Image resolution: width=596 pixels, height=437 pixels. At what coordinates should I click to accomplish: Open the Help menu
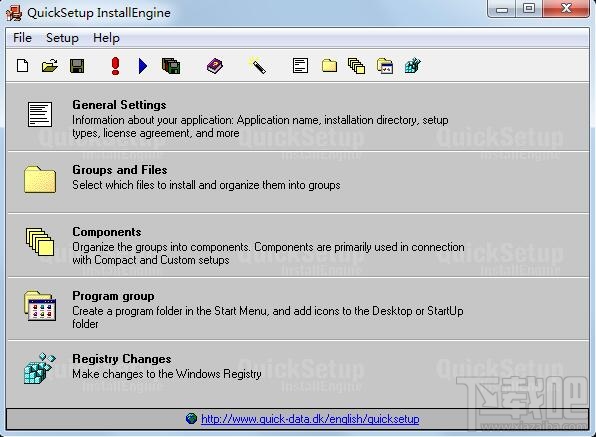(106, 38)
